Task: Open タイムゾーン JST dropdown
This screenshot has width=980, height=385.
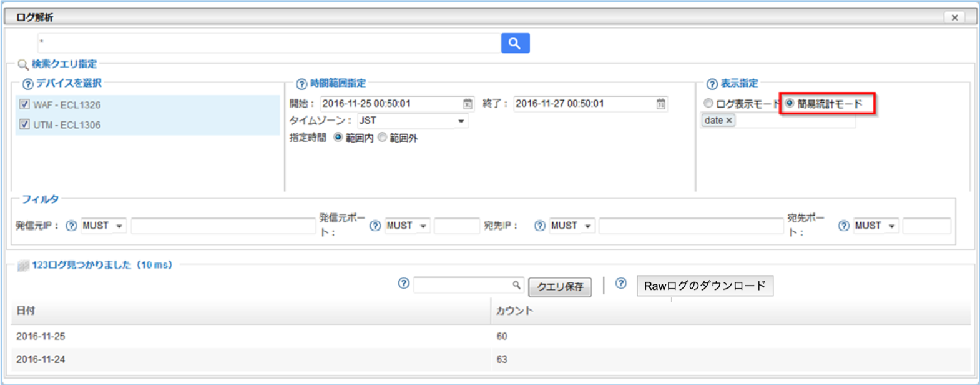Action: pos(413,121)
